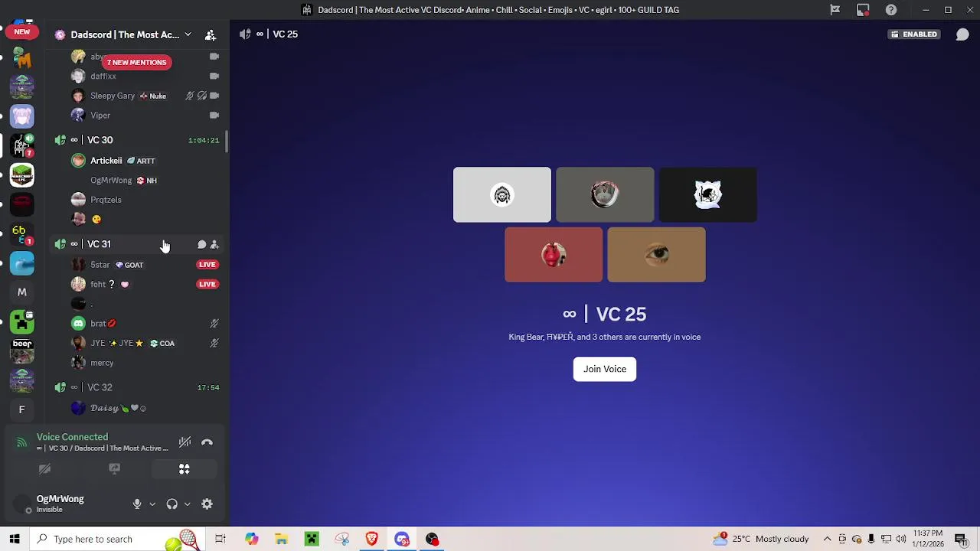The height and width of the screenshot is (551, 980).
Task: Watch feht's LIVE stream badge
Action: pos(207,285)
